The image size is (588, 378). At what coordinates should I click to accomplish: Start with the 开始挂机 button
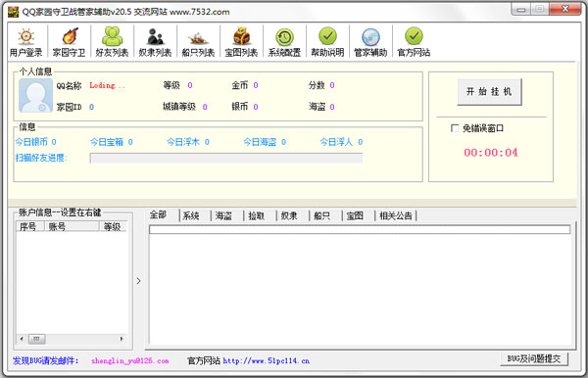489,91
